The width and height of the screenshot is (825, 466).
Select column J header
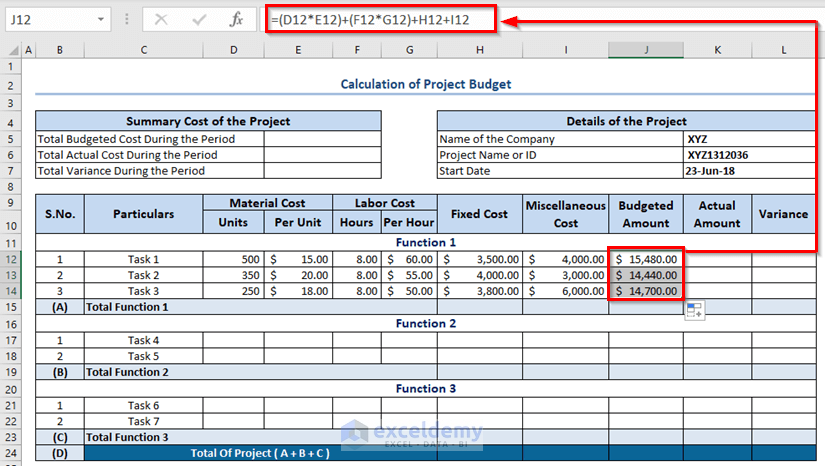point(646,50)
